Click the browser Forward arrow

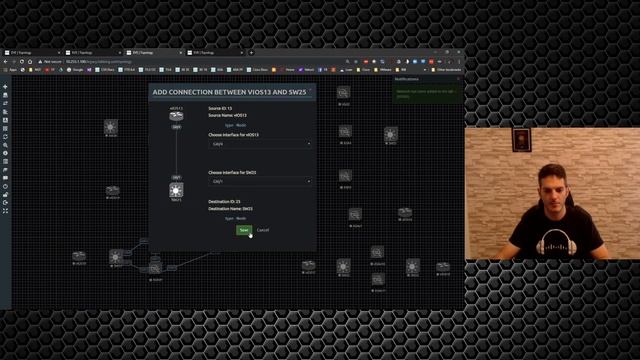click(14, 62)
